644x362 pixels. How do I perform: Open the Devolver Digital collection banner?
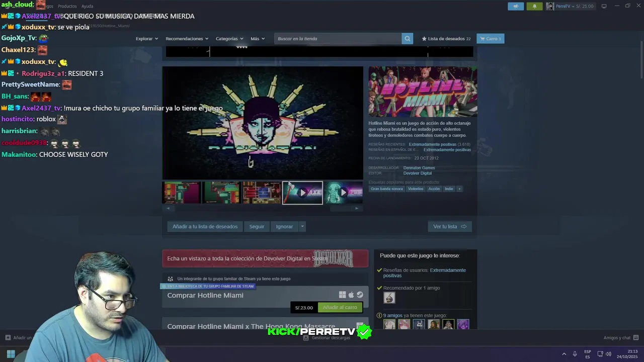pyautogui.click(x=265, y=258)
